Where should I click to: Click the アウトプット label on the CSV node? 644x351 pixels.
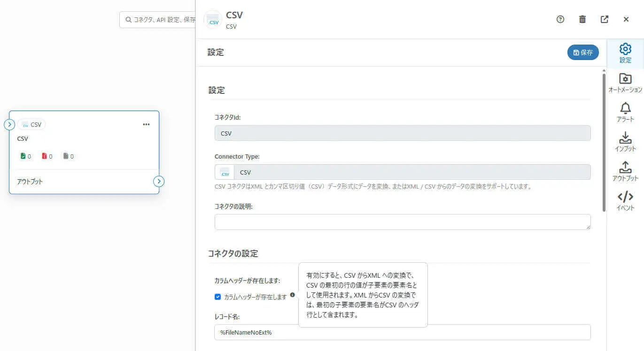[30, 182]
